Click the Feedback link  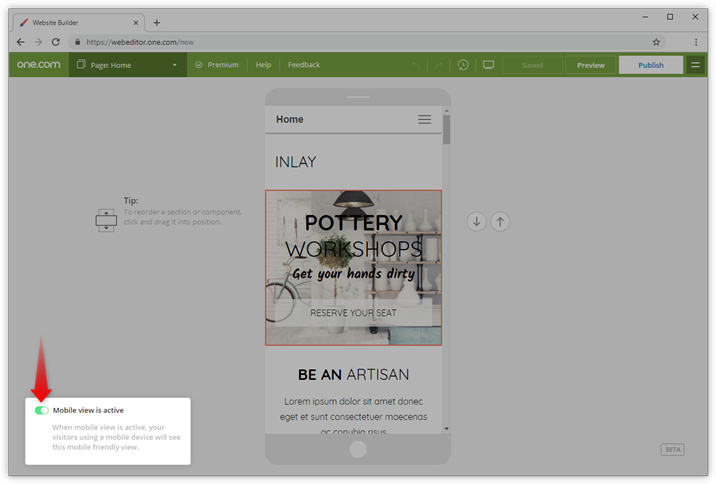point(304,65)
